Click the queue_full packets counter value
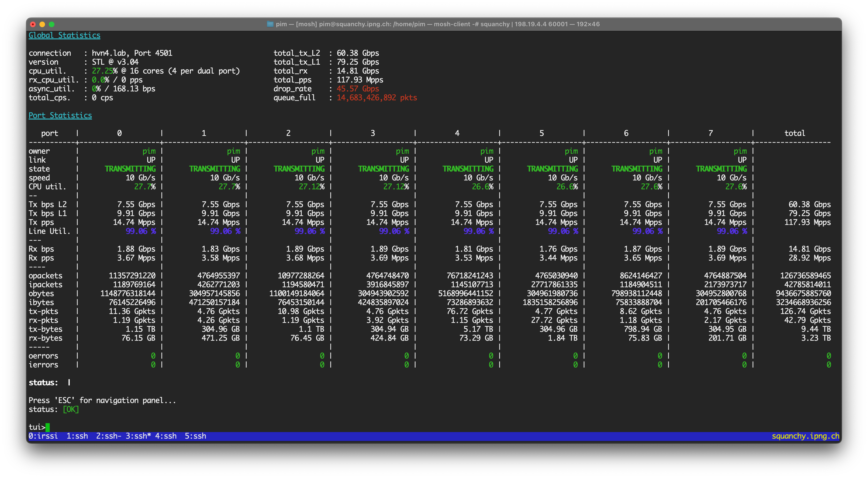Viewport: 868px width, 478px height. [x=376, y=98]
